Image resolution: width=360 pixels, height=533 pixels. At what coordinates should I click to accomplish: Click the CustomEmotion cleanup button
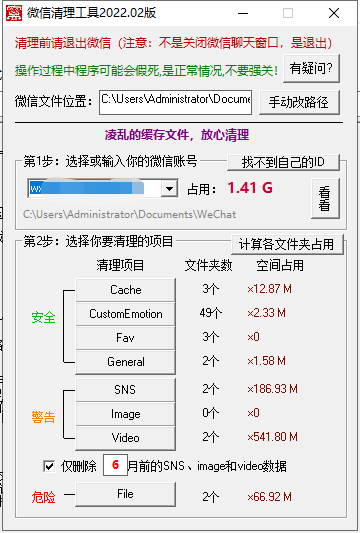125,314
